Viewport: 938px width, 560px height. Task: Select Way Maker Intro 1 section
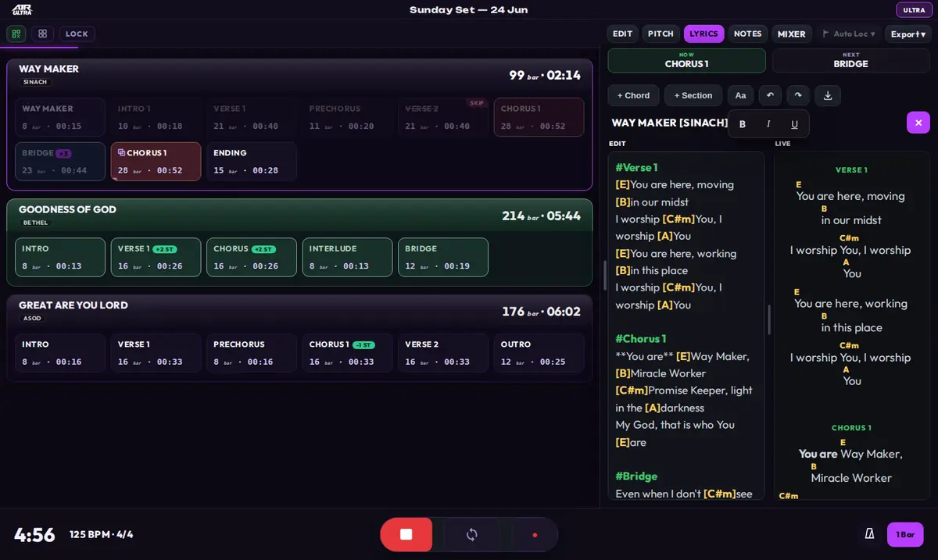(x=156, y=117)
